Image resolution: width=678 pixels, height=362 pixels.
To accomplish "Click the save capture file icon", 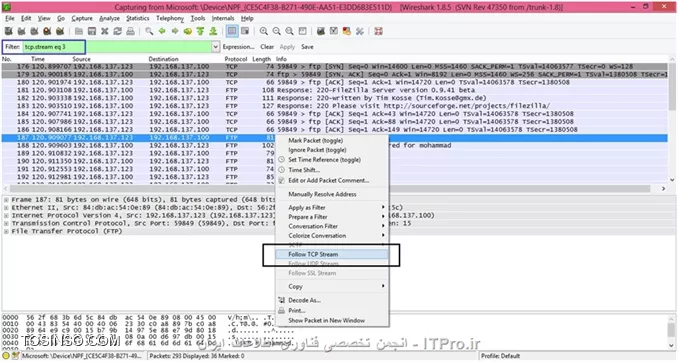I will point(92,31).
